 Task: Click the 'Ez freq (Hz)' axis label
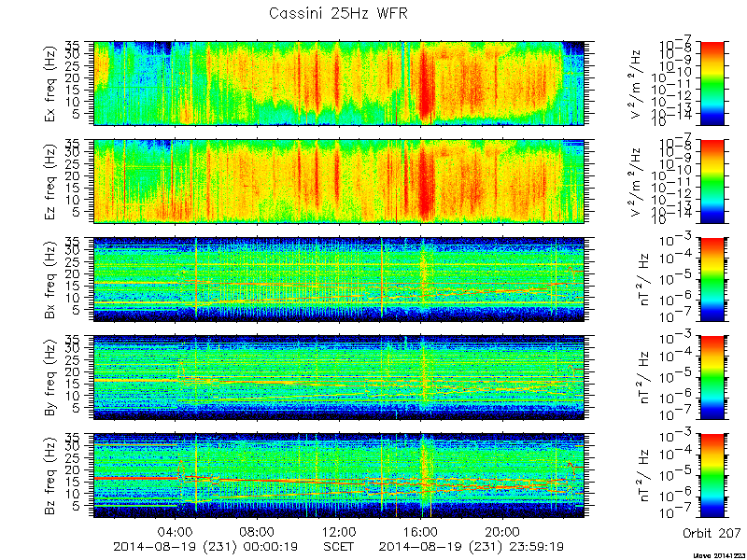pyautogui.click(x=51, y=181)
